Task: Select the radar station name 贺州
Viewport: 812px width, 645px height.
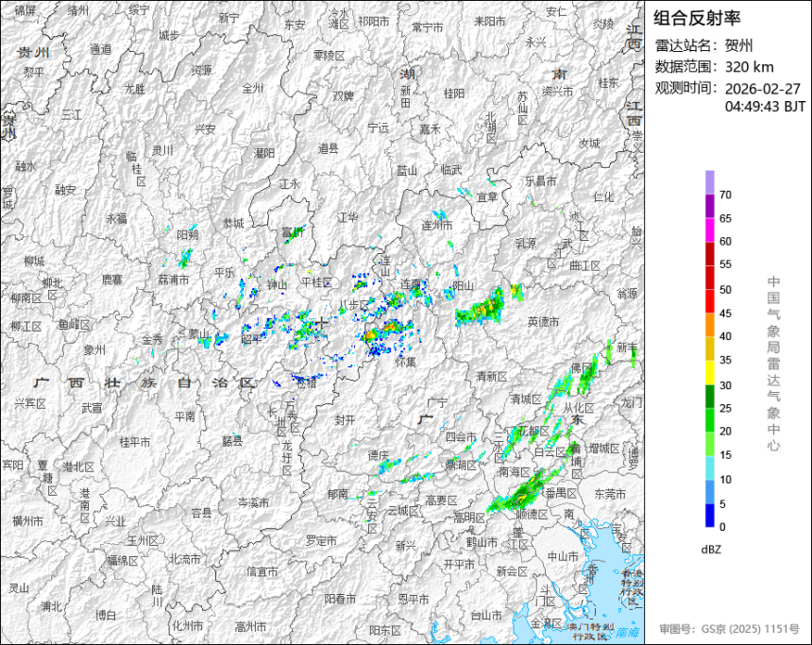Action: pyautogui.click(x=738, y=45)
